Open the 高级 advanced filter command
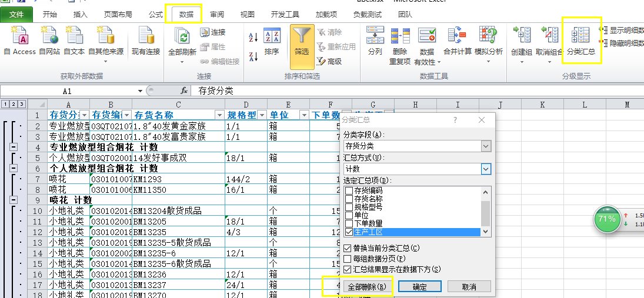644x298 pixels. tap(329, 62)
